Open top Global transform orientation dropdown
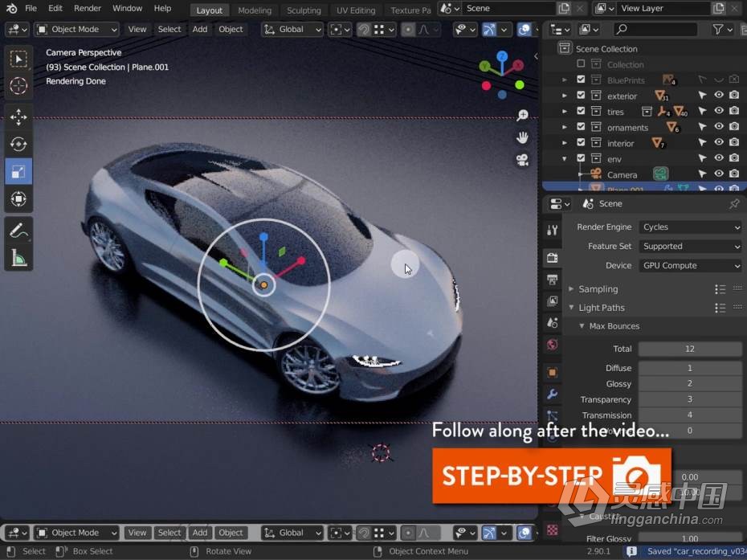The height and width of the screenshot is (560, 747). point(292,30)
